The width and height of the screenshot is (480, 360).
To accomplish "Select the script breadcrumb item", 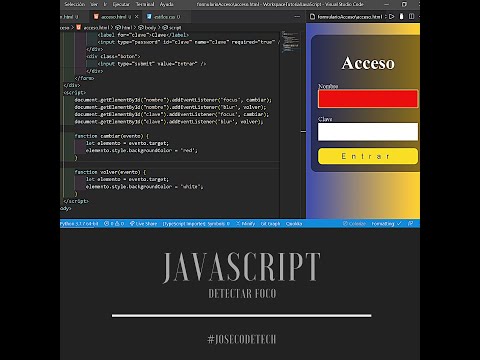I will [172, 28].
